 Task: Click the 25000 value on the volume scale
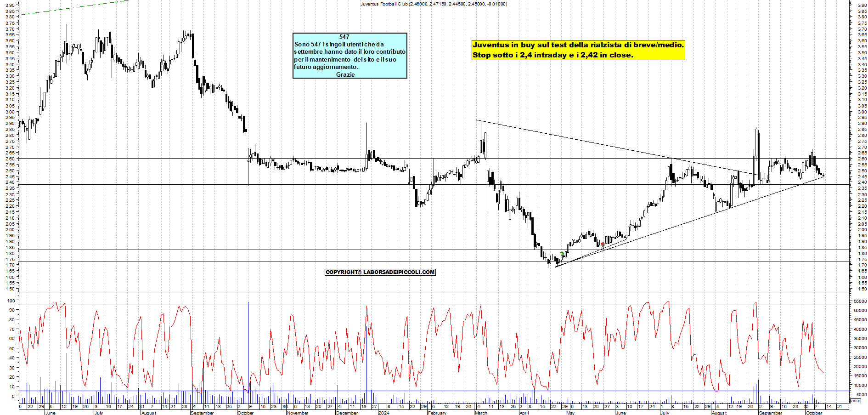[x=860, y=357]
